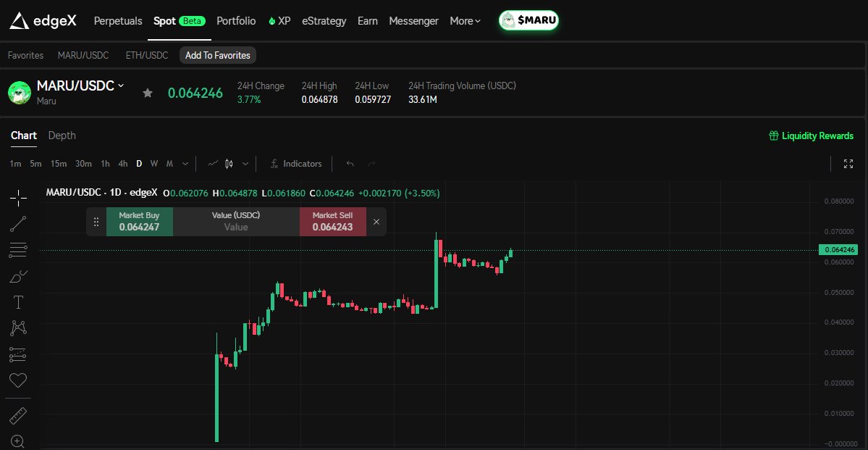Select the line chart style icon
Screen dimensions: 868x450
click(x=213, y=164)
